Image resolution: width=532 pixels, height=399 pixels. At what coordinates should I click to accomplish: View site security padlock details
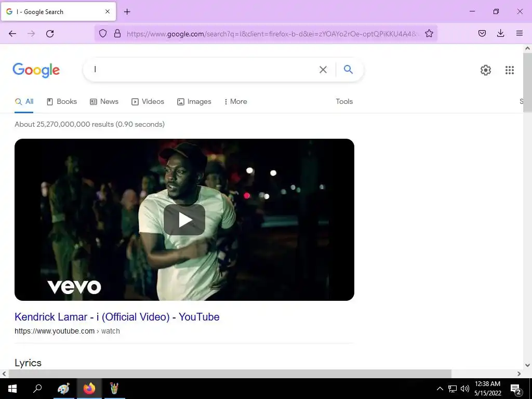click(117, 33)
